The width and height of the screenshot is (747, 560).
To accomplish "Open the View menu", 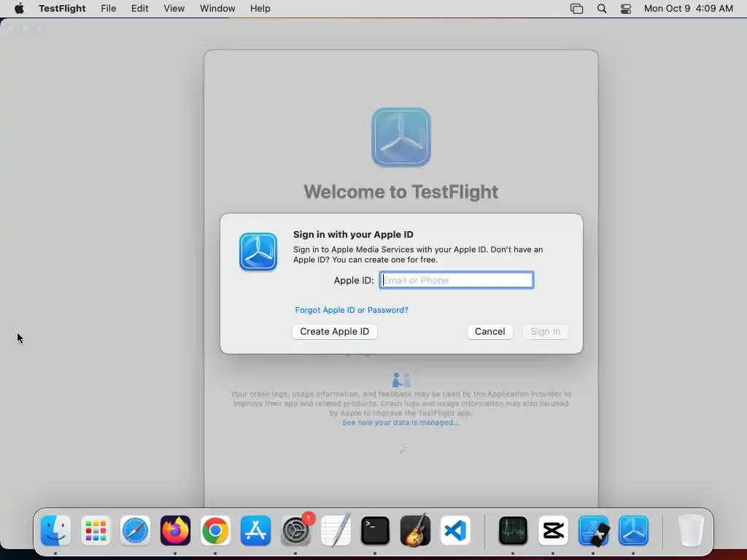I will pos(174,9).
